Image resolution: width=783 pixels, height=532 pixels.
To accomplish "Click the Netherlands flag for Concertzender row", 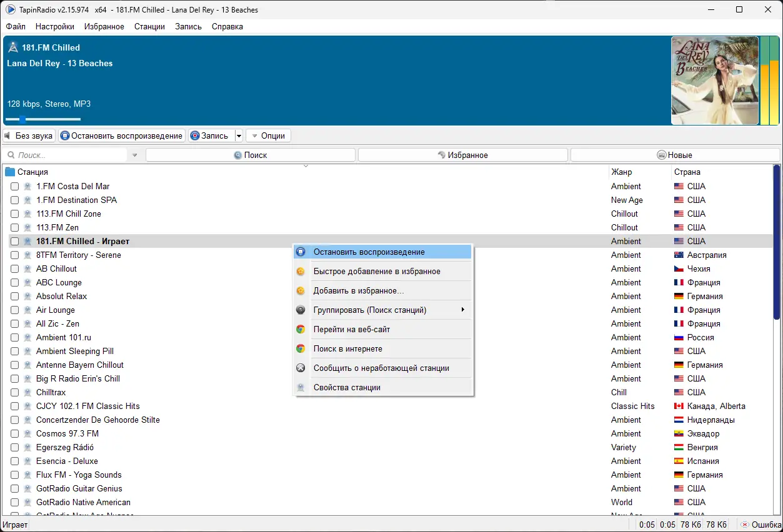I will pyautogui.click(x=679, y=420).
